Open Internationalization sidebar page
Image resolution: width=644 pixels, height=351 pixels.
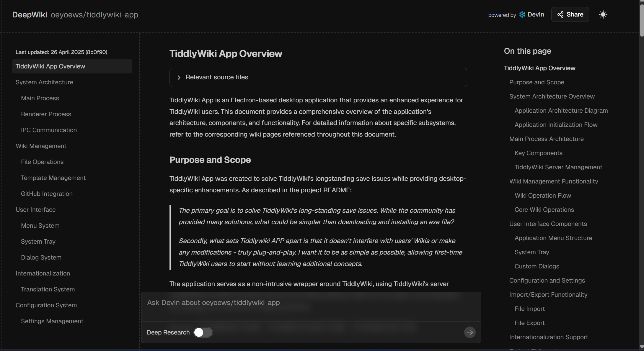(x=43, y=273)
